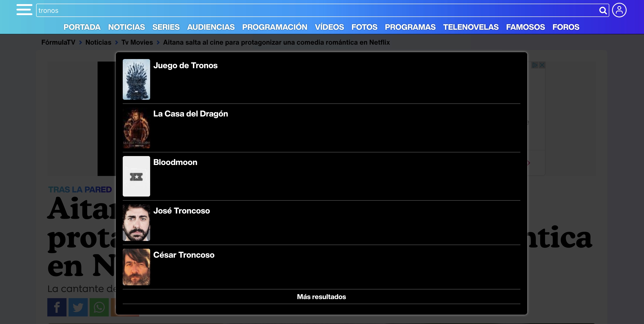Select the Bloodmoon search result
Screen dimensions: 644x324
322,176
